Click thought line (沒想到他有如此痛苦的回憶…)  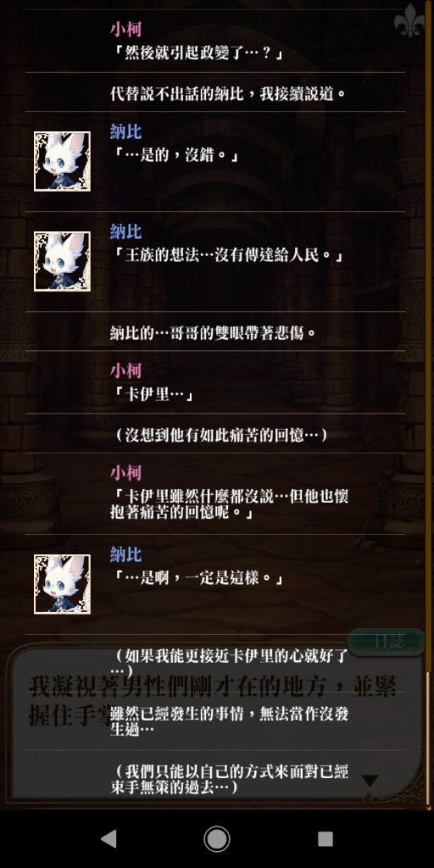click(x=221, y=435)
